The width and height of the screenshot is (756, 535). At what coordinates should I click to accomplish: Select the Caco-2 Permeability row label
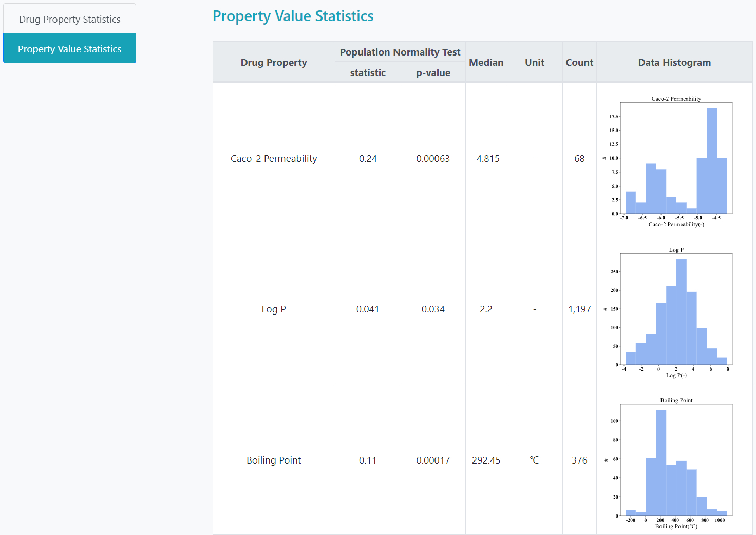point(274,158)
